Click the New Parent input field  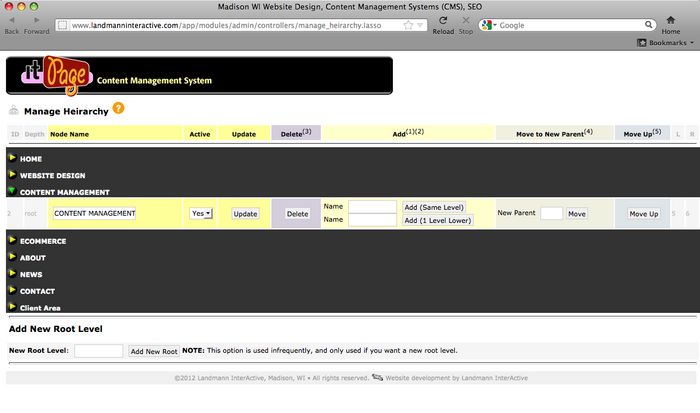point(551,213)
